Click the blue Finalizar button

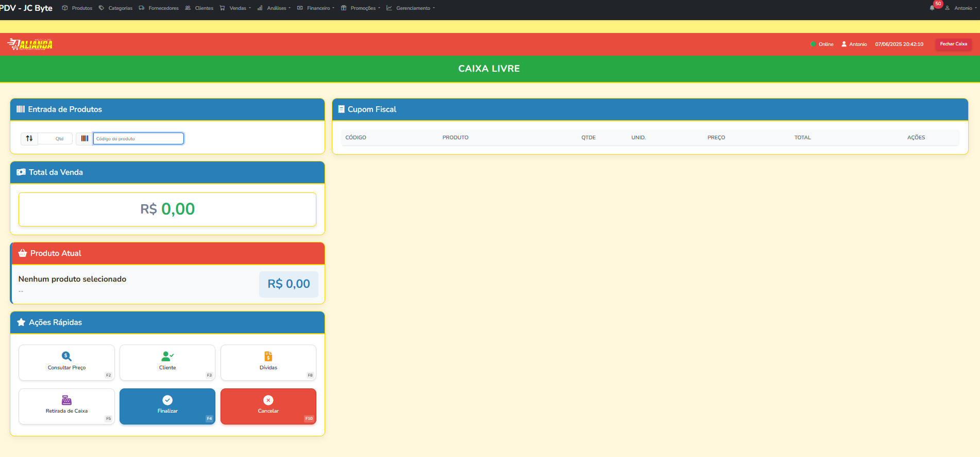click(167, 406)
